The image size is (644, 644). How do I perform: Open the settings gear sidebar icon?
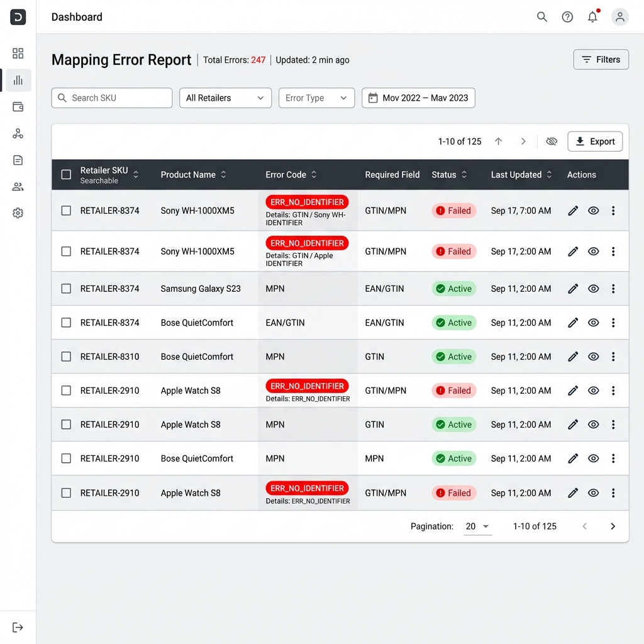(18, 213)
